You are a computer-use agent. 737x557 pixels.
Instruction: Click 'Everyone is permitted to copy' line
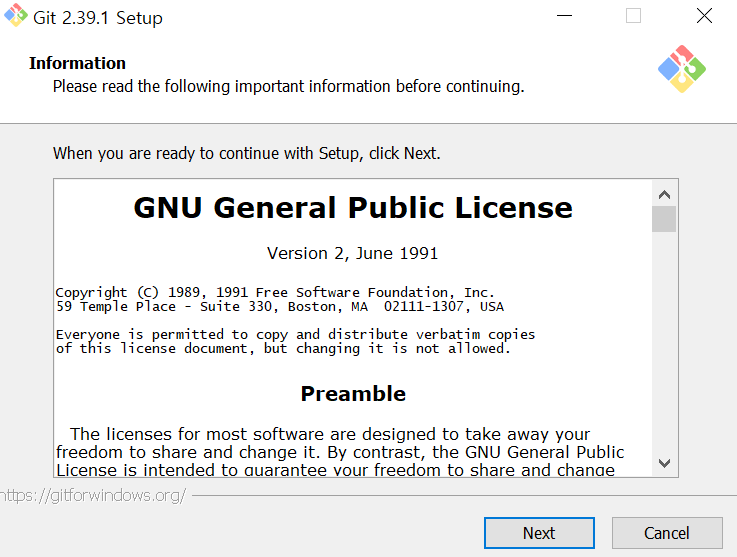pyautogui.click(x=295, y=335)
